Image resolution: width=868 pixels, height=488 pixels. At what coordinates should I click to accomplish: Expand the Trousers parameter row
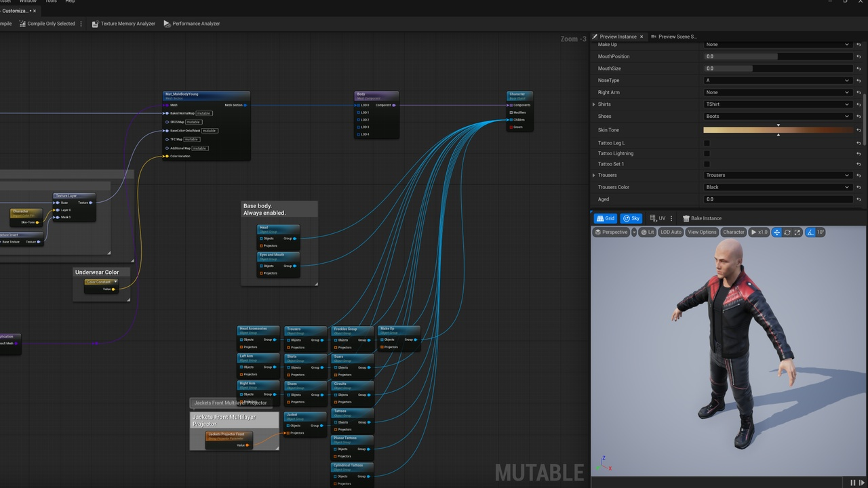click(594, 175)
